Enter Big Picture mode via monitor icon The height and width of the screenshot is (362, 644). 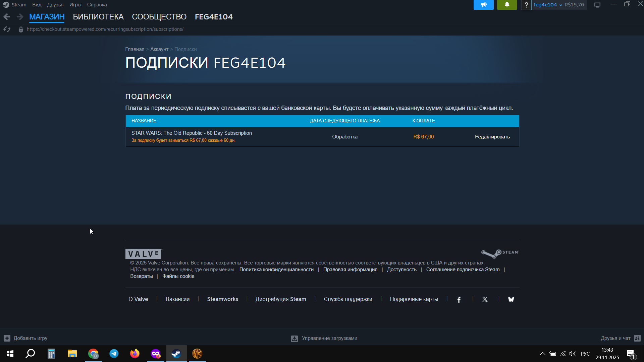[x=597, y=5]
